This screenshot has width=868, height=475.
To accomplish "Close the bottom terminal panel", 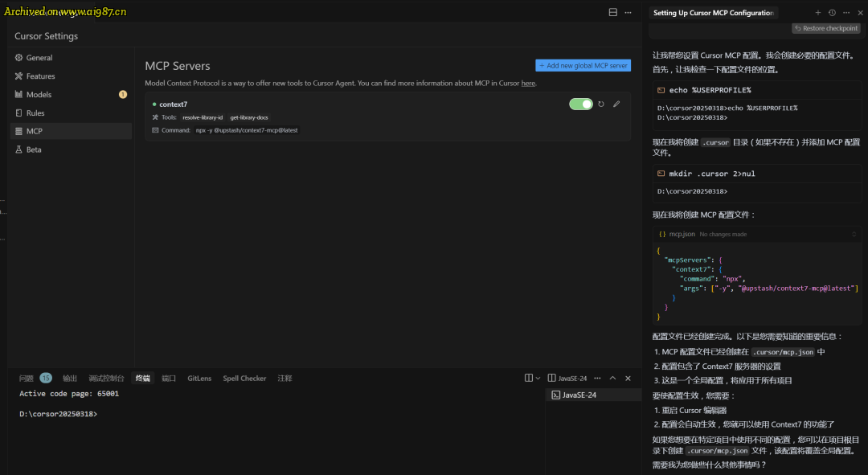I will click(628, 378).
